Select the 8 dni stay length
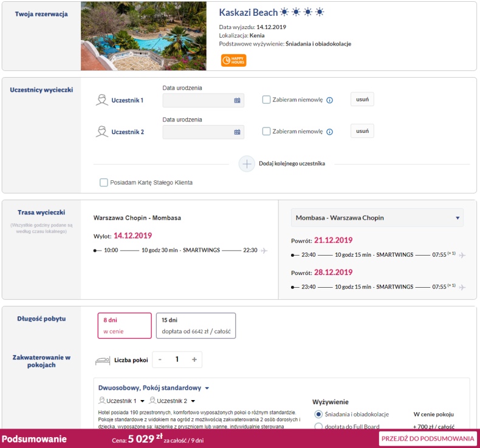480x448 pixels. [125, 325]
